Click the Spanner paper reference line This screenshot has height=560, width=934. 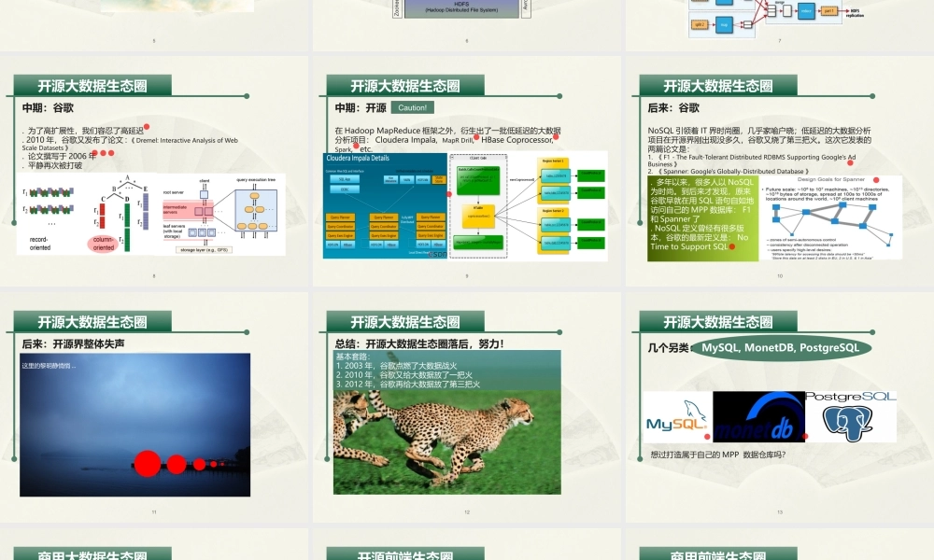[x=729, y=172]
